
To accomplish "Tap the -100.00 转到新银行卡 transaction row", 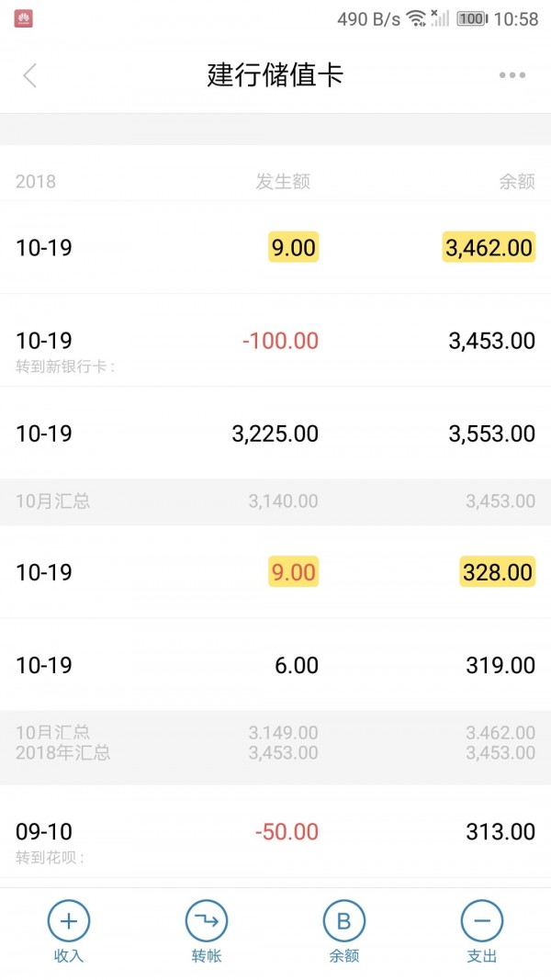I will coord(275,349).
